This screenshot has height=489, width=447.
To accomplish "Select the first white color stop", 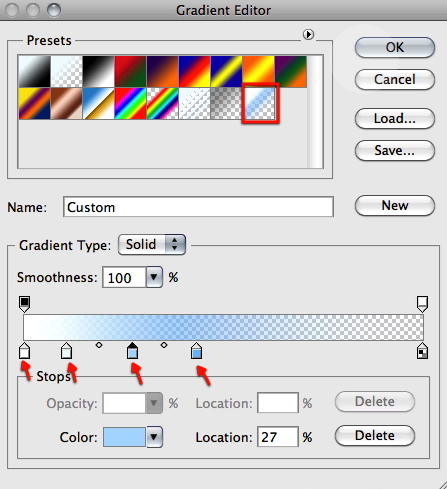I will click(24, 350).
